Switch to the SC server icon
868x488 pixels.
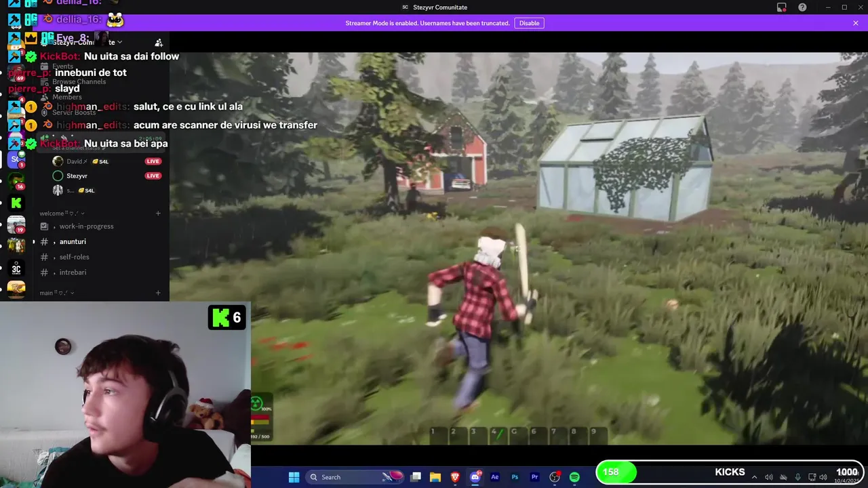coord(16,159)
